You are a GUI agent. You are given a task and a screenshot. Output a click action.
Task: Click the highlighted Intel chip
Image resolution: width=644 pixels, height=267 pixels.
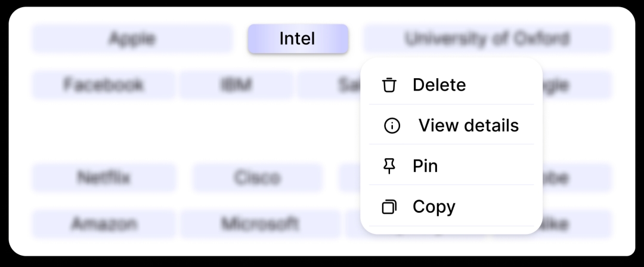(298, 39)
